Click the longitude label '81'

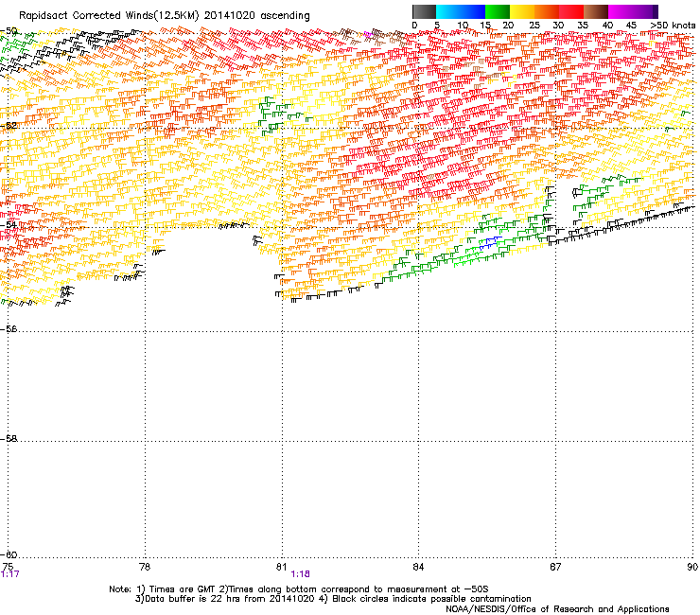click(x=281, y=567)
